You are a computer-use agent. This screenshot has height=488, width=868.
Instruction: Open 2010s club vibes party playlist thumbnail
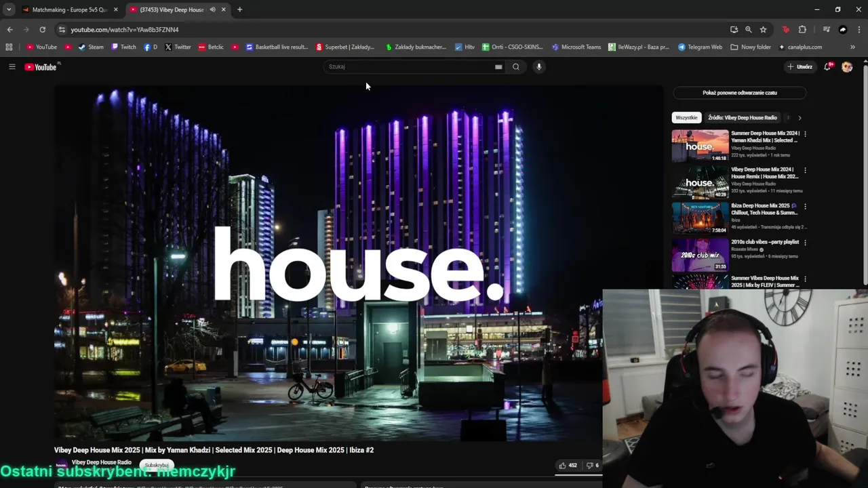[700, 254]
